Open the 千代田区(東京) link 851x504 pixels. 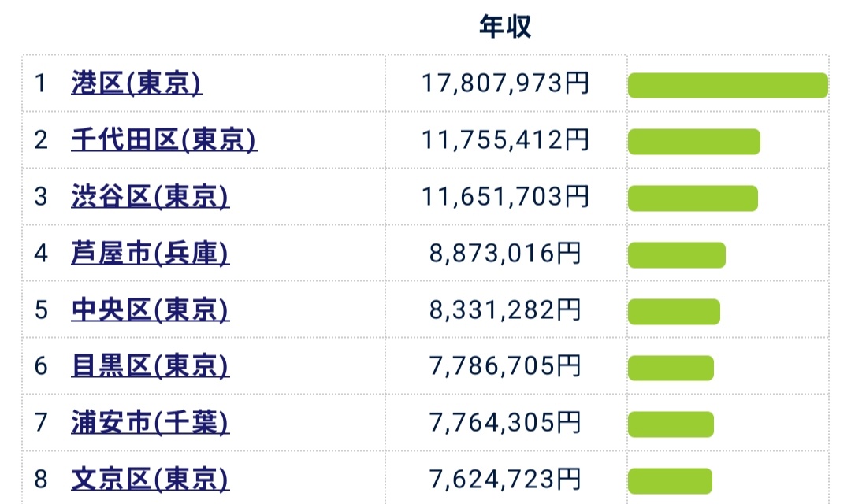(x=164, y=140)
